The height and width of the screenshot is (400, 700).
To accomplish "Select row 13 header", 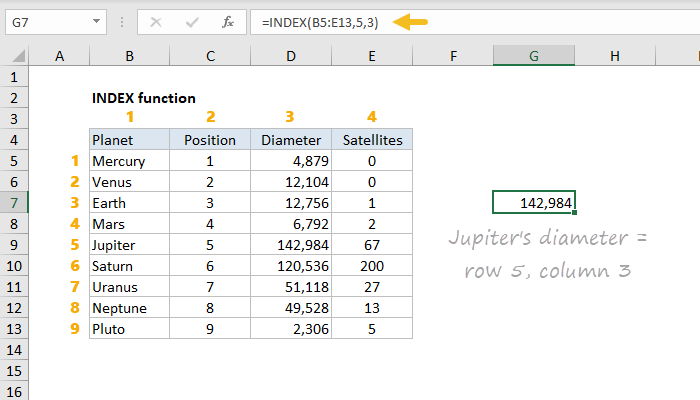I will 14,329.
